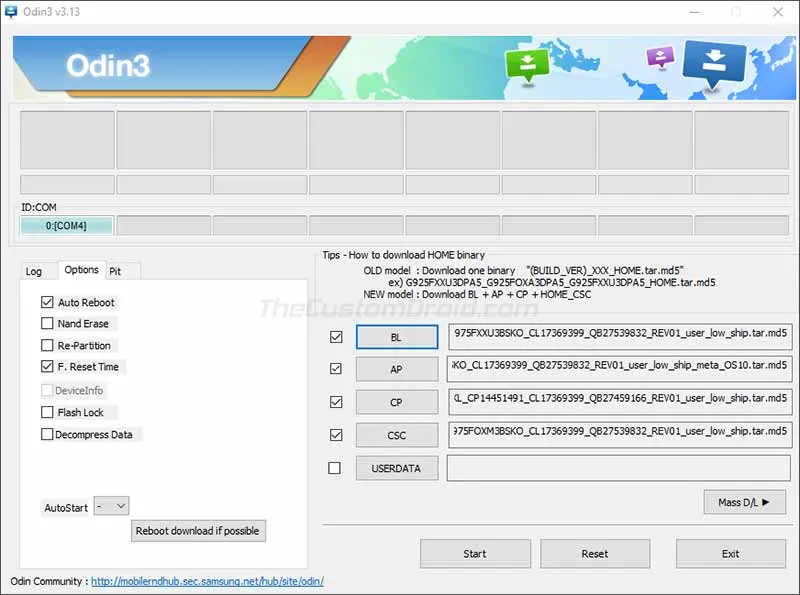Screen dimensions: 800x595
Task: Click the green download icon in banner
Action: point(528,64)
